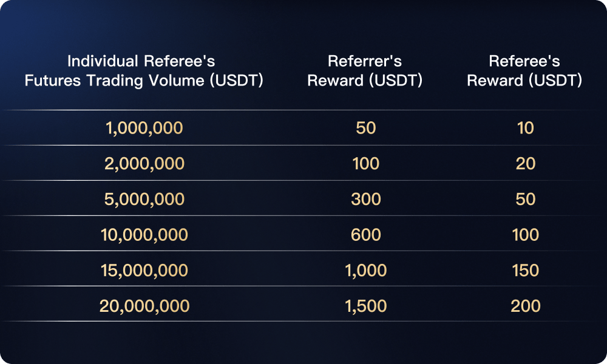Select the 1,000,000 trading volume cell
The height and width of the screenshot is (364, 607).
tap(144, 129)
